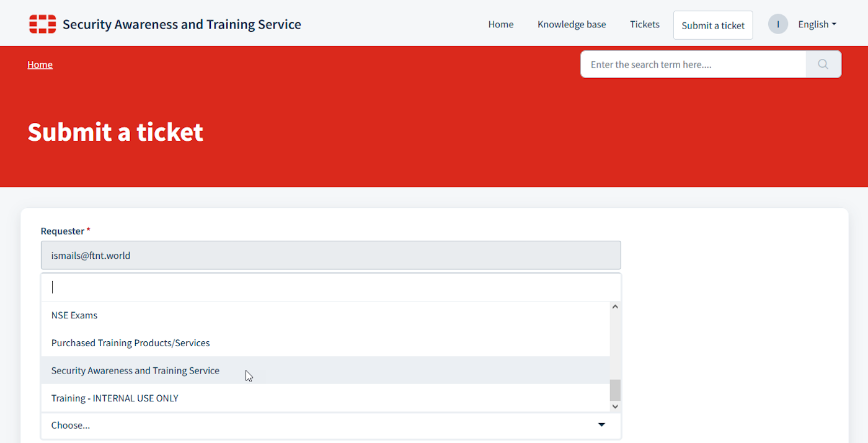Open Security Awareness and Training Service title link
868x443 pixels.
point(182,24)
